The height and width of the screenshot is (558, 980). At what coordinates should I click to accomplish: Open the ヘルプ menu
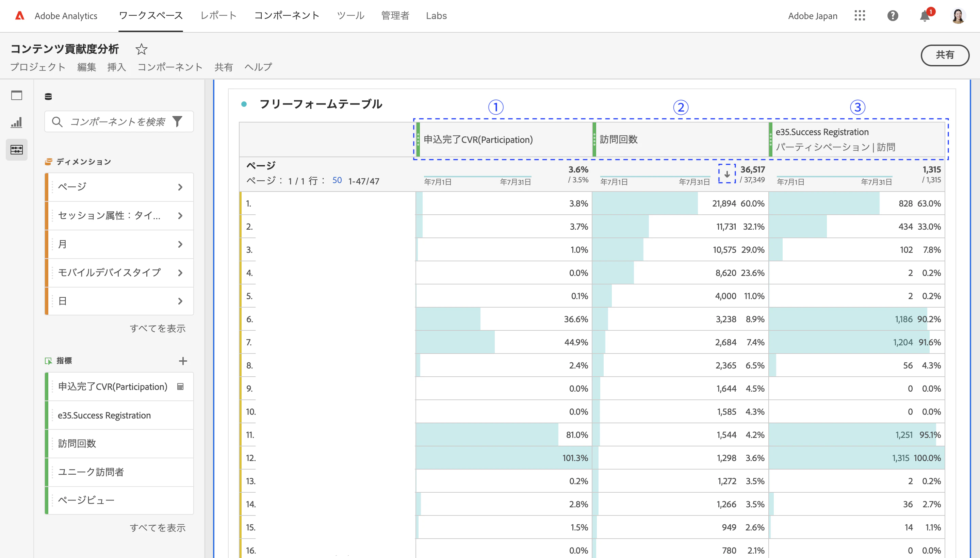tap(258, 67)
